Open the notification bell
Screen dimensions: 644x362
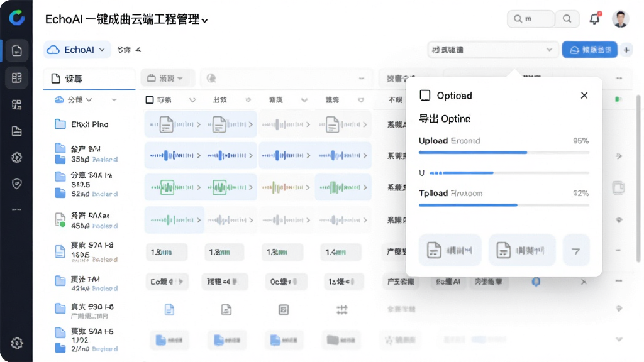595,18
